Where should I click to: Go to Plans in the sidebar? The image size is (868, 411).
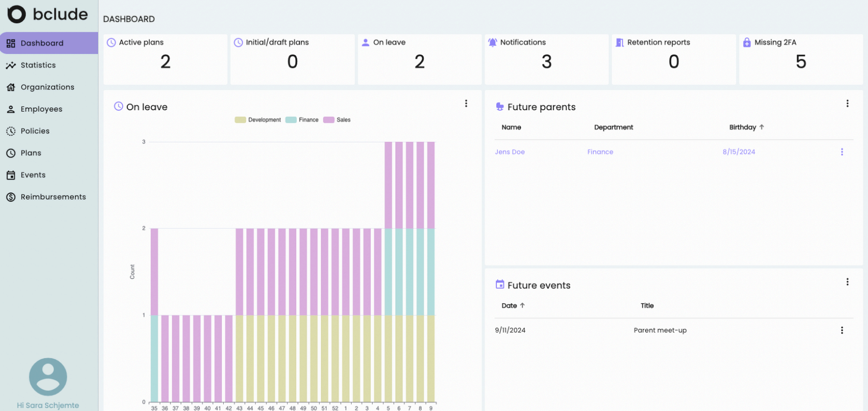click(31, 153)
